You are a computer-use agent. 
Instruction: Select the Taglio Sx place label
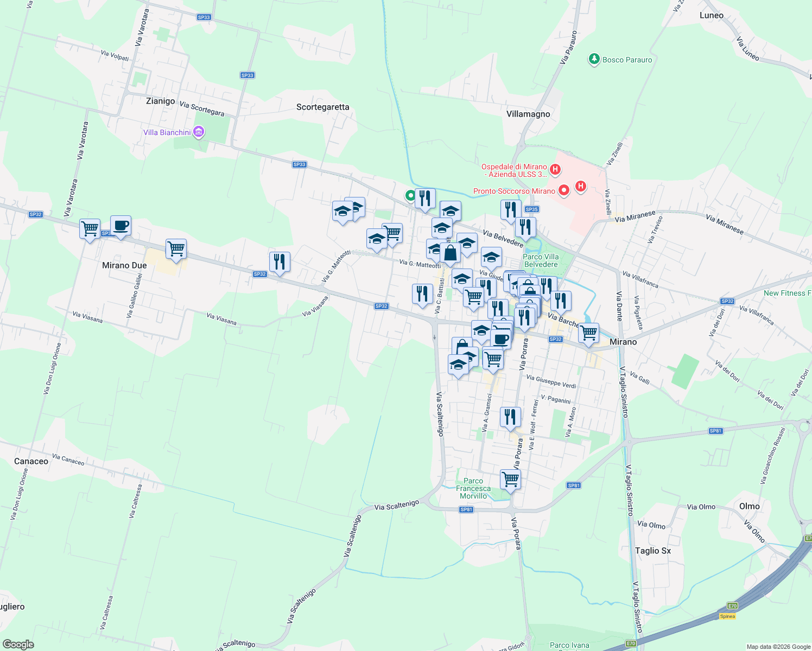coord(653,551)
